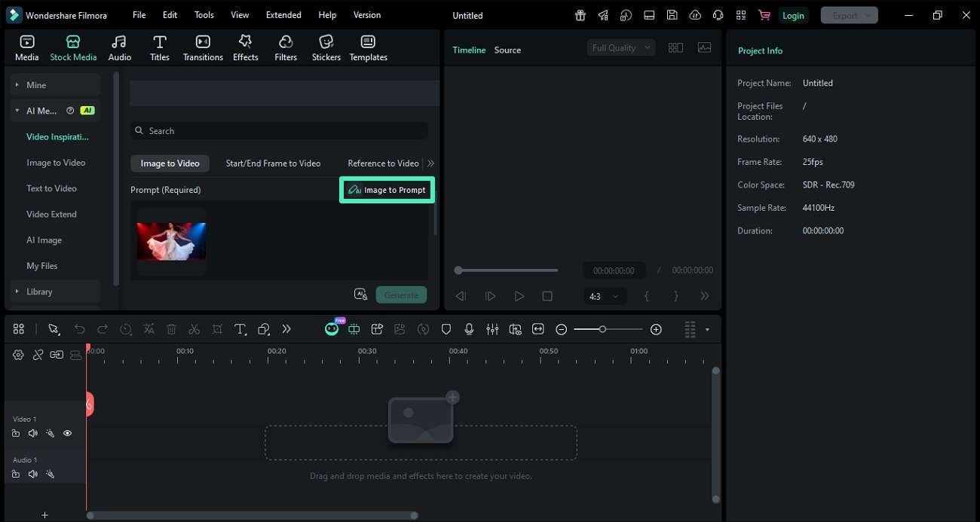This screenshot has width=980, height=522.
Task: Toggle lock on Audio 1 track
Action: pyautogui.click(x=16, y=474)
